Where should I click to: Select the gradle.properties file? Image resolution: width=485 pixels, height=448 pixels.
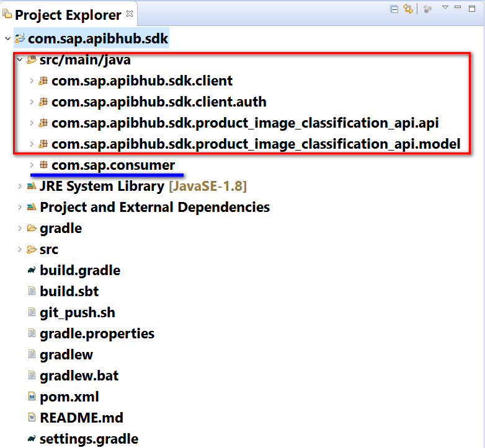click(97, 334)
